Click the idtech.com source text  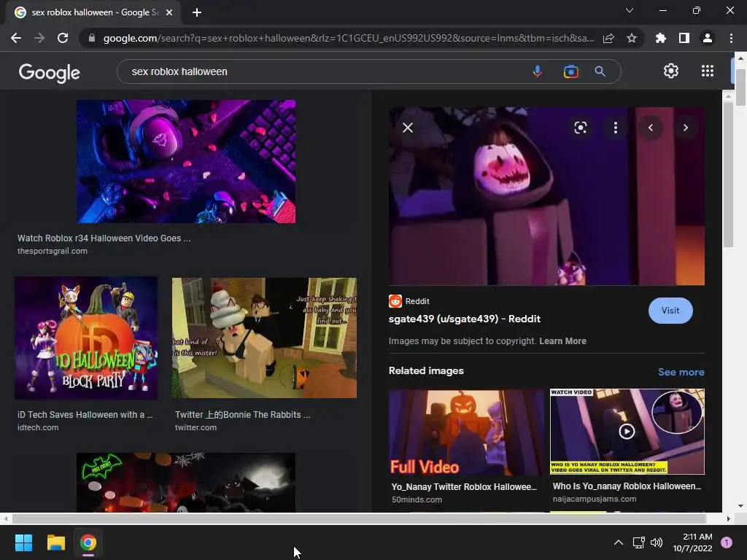(38, 427)
